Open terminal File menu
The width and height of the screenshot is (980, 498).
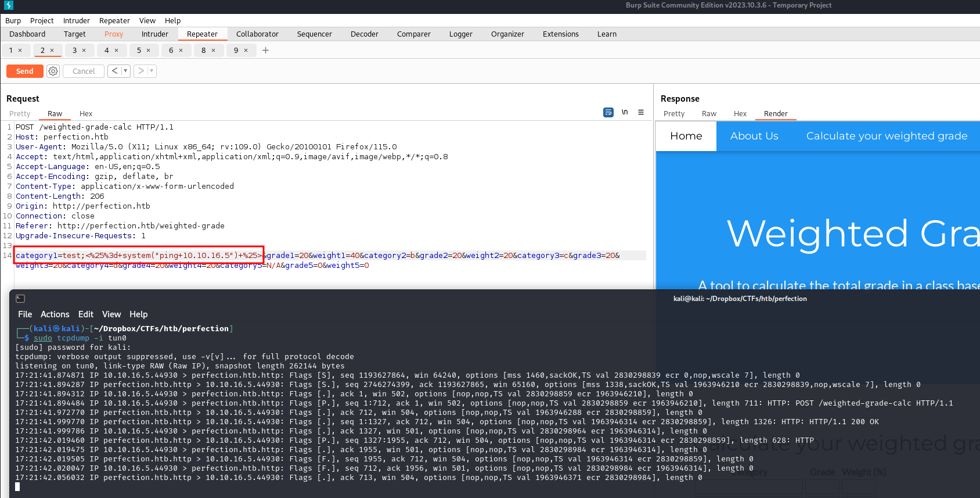(25, 314)
